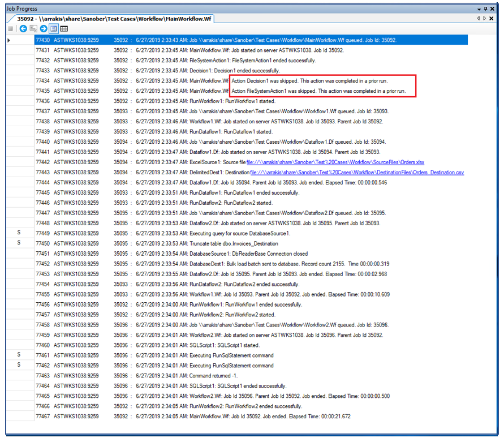504x442 pixels.
Task: Toggle the highlighted log view button
Action: [x=54, y=28]
